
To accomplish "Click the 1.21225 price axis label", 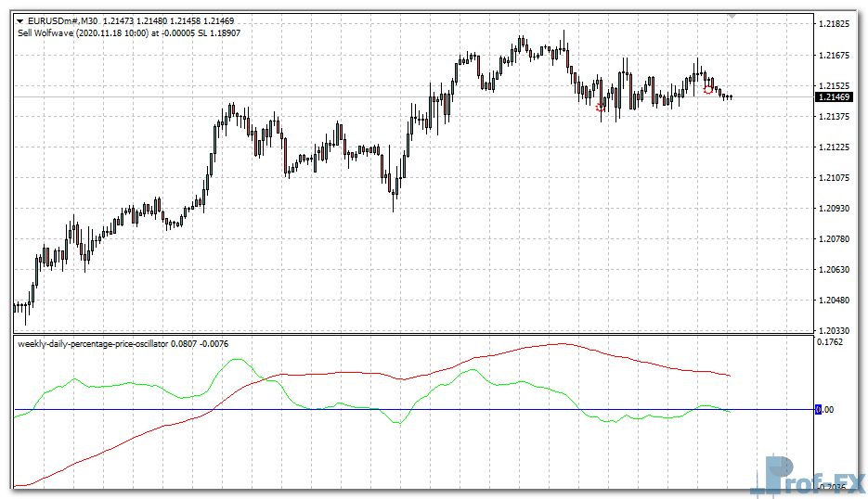I will [x=836, y=147].
